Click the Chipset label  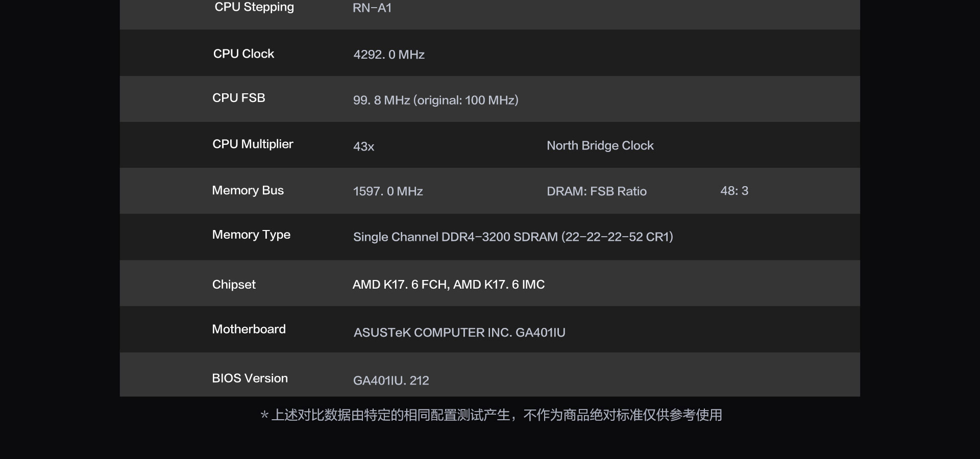tap(234, 285)
